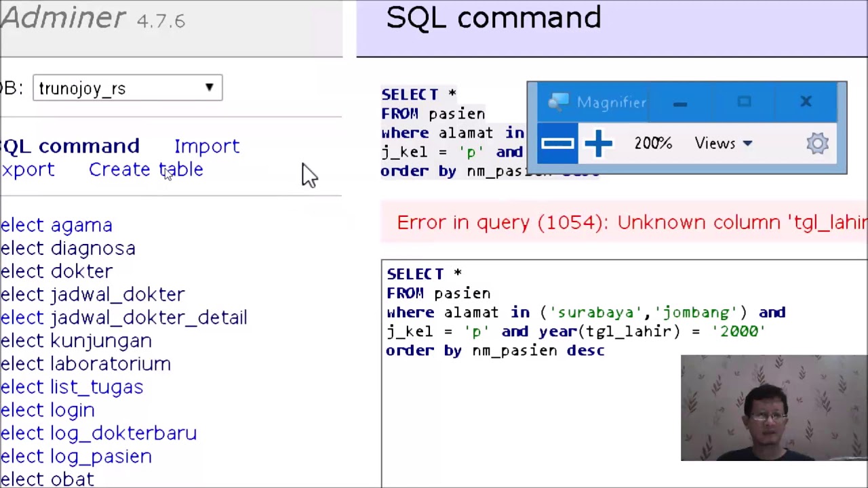This screenshot has width=868, height=488.
Task: Open the SQL command link in sidebar
Action: 69,146
